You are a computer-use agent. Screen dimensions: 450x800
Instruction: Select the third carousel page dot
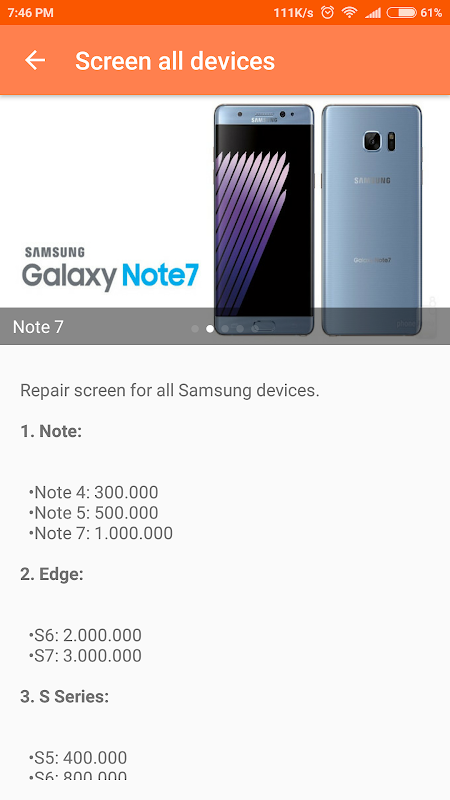pyautogui.click(x=225, y=329)
